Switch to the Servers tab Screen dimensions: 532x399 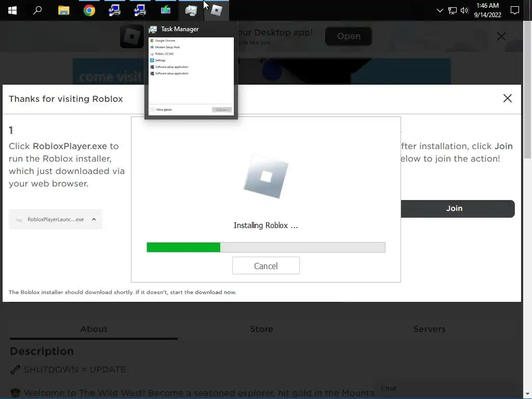(x=430, y=329)
